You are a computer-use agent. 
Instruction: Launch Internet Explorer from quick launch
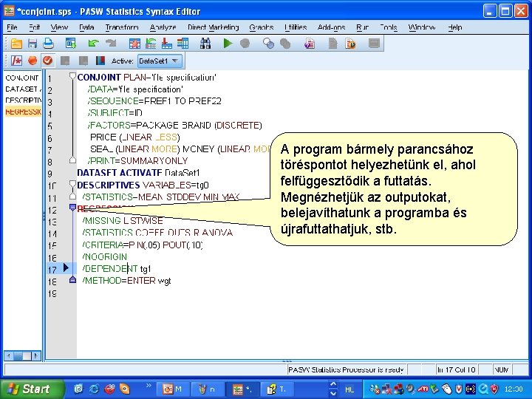94,389
